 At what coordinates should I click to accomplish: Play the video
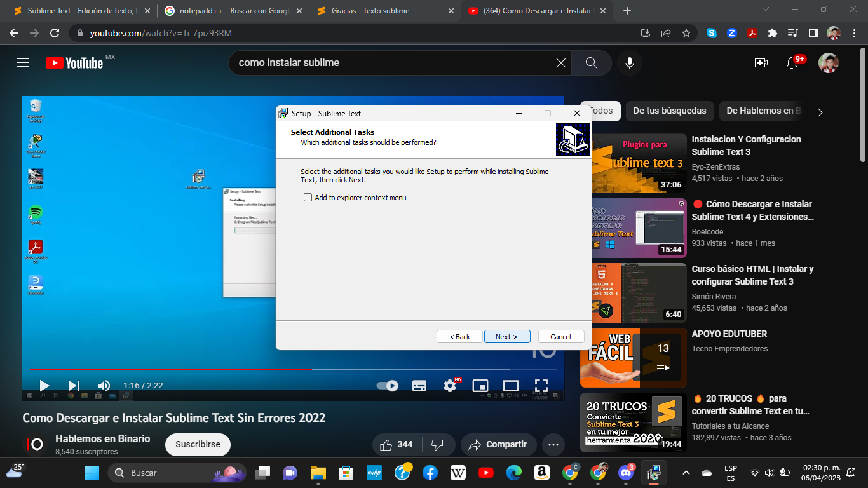click(44, 386)
